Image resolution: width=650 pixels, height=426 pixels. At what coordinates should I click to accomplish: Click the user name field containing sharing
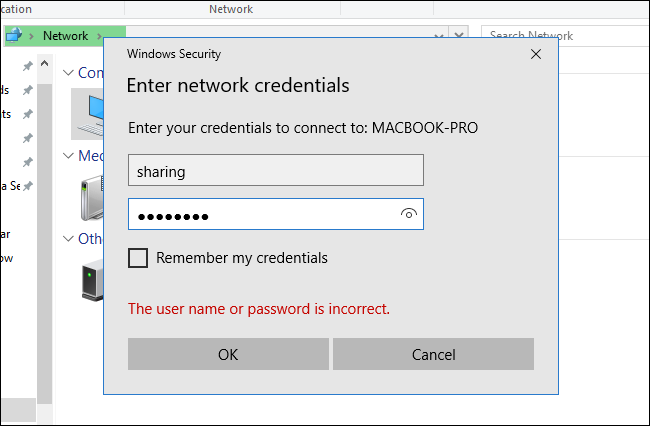coord(275,171)
